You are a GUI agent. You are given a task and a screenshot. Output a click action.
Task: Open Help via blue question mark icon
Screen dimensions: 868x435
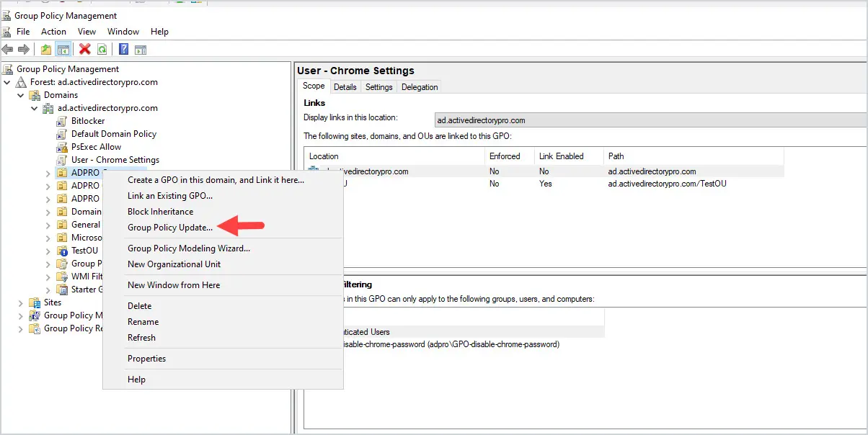tap(123, 50)
